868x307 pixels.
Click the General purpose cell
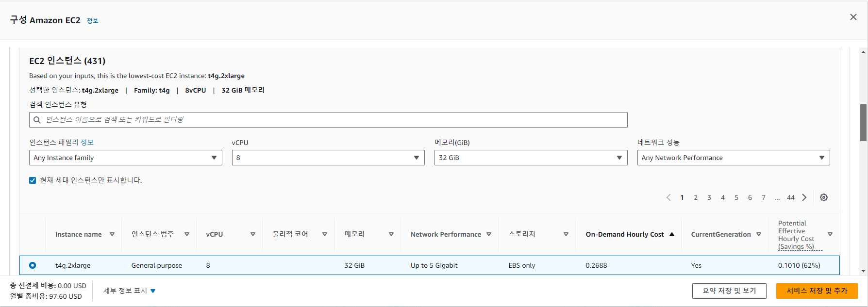(156, 265)
